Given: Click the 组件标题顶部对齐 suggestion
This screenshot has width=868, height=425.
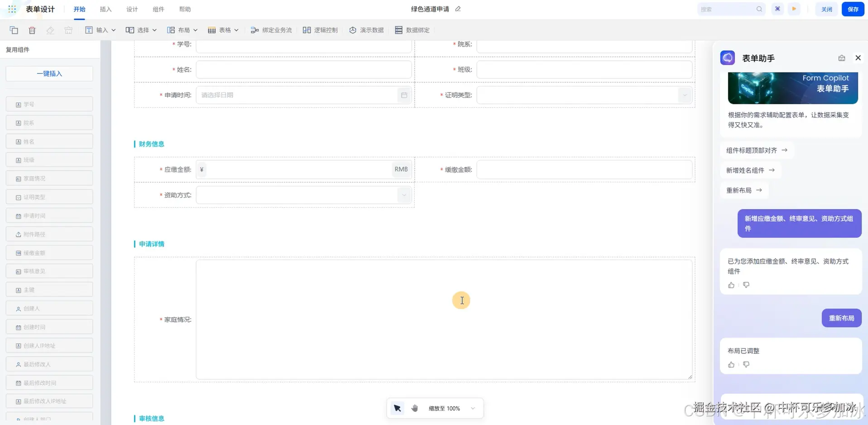Looking at the screenshot, I should (x=757, y=150).
